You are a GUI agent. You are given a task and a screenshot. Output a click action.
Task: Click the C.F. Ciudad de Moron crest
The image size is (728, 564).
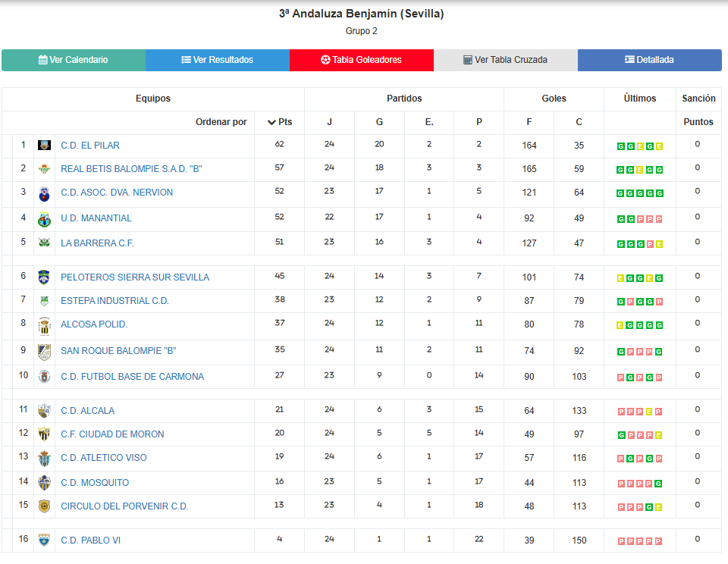[x=44, y=434]
